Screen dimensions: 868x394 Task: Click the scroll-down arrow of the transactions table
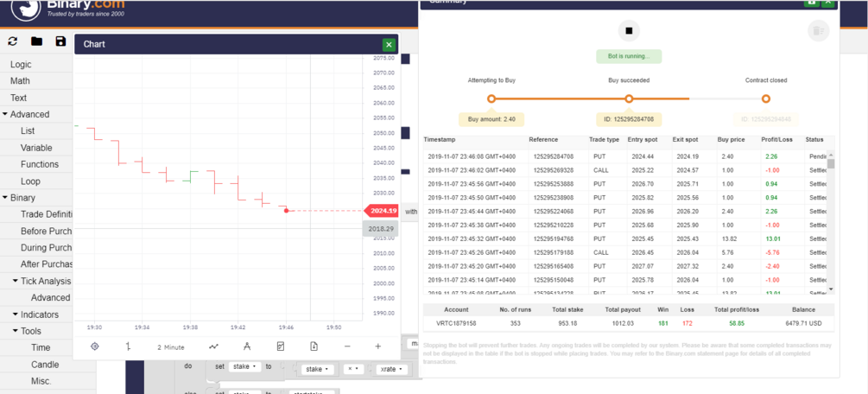click(x=830, y=289)
